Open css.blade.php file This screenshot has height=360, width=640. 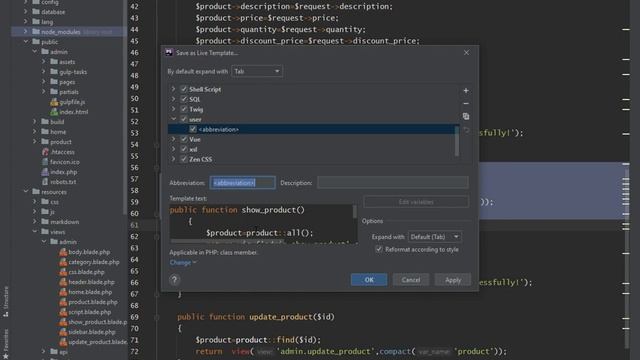[x=86, y=272]
